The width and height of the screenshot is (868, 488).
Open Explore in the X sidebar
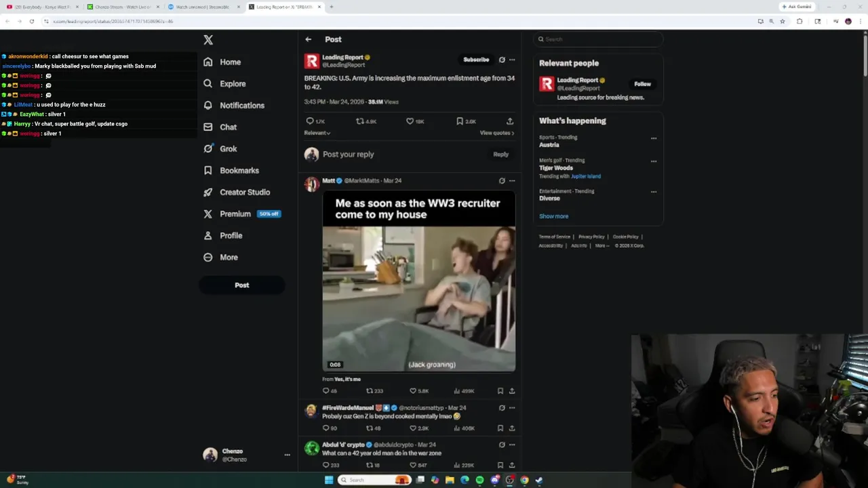[x=224, y=83]
